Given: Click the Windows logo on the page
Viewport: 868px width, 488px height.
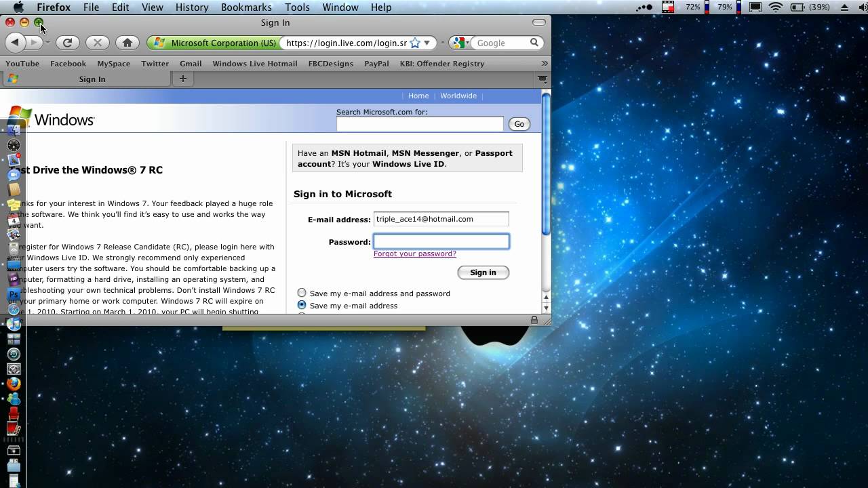Looking at the screenshot, I should click(x=52, y=118).
